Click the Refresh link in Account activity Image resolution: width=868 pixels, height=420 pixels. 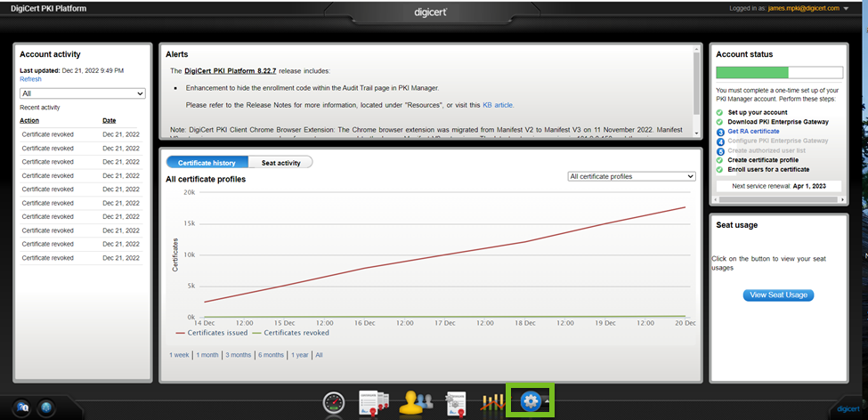pos(30,79)
